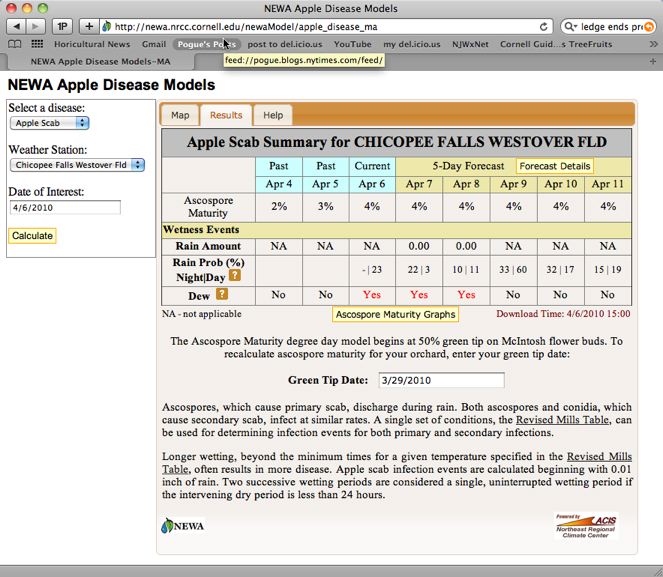
Task: Click the Date of Interest field
Action: 65,208
